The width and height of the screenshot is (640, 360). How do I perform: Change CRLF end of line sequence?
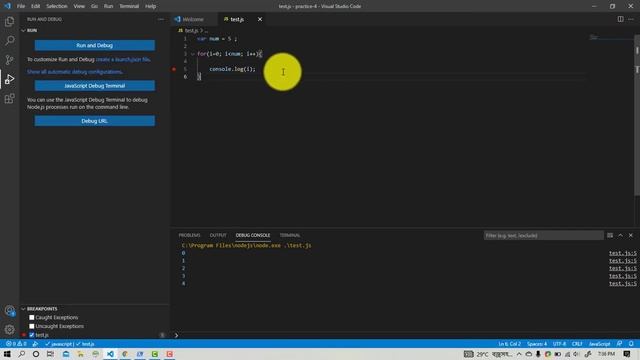click(577, 344)
